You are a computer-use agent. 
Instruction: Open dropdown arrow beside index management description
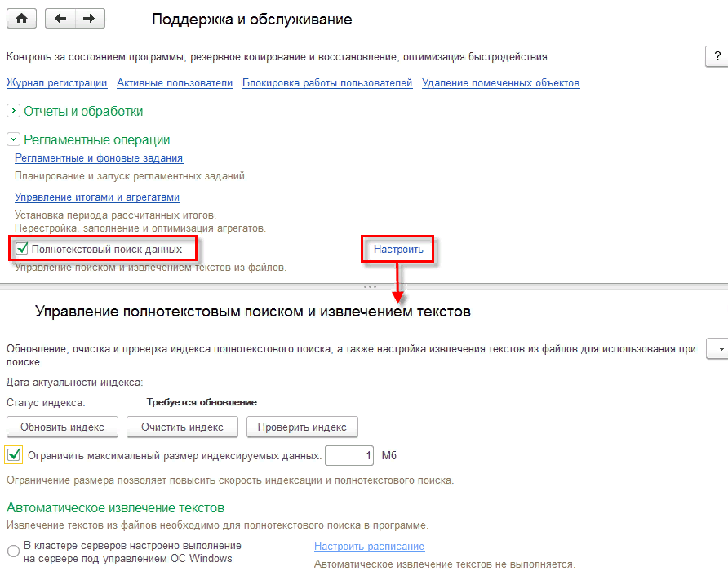717,348
